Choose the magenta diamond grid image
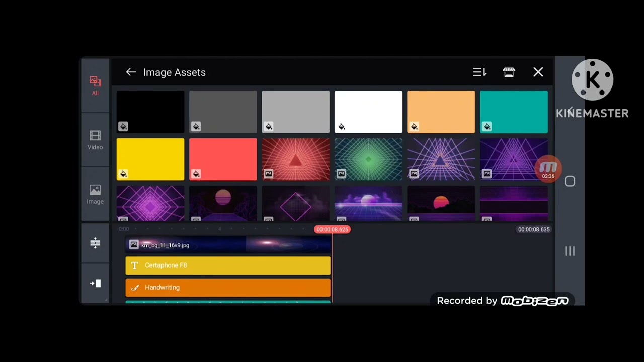This screenshot has height=362, width=644. pos(150,203)
